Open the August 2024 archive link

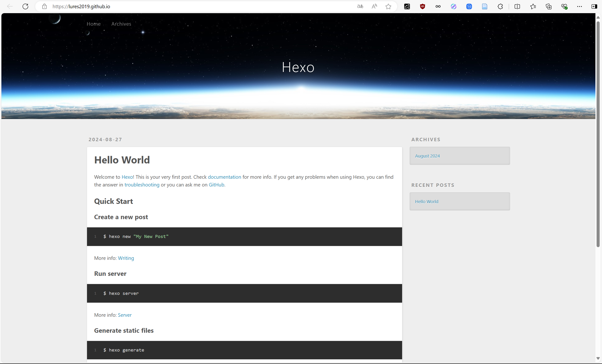(x=427, y=156)
